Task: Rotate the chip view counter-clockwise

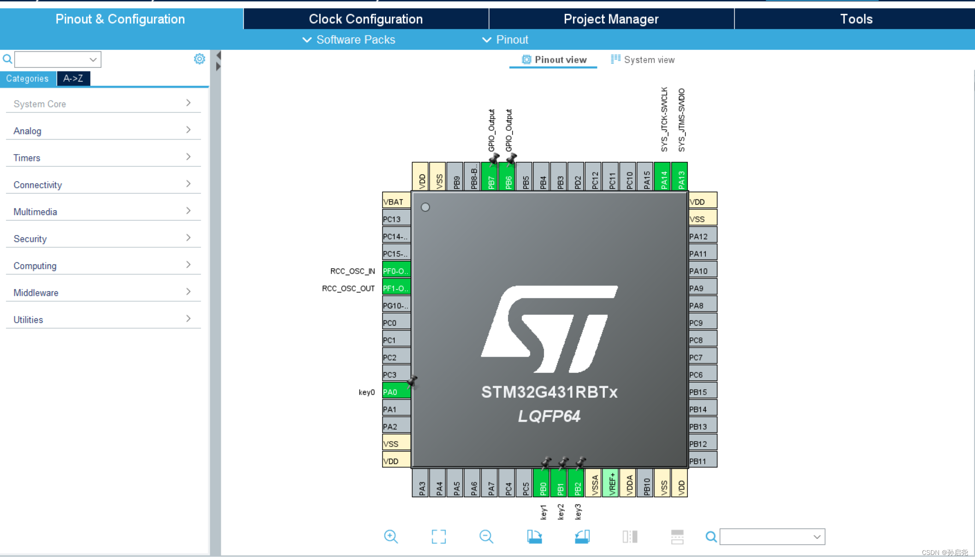Action: tap(582, 536)
